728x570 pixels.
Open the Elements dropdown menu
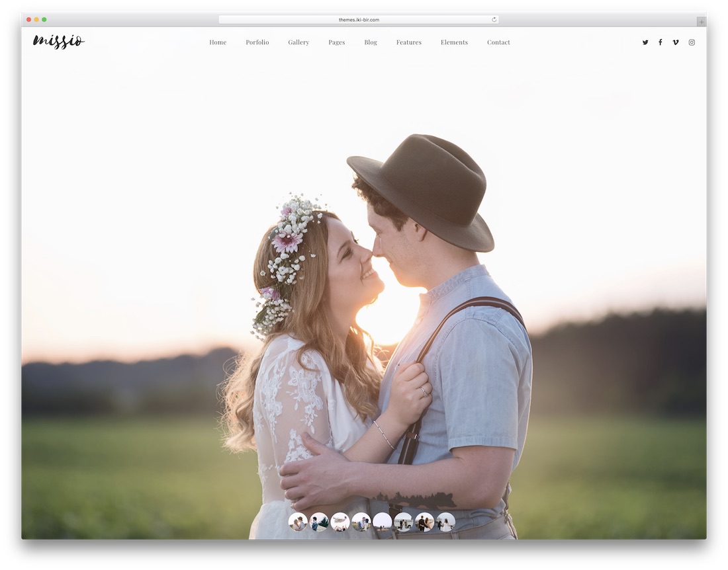click(x=454, y=42)
